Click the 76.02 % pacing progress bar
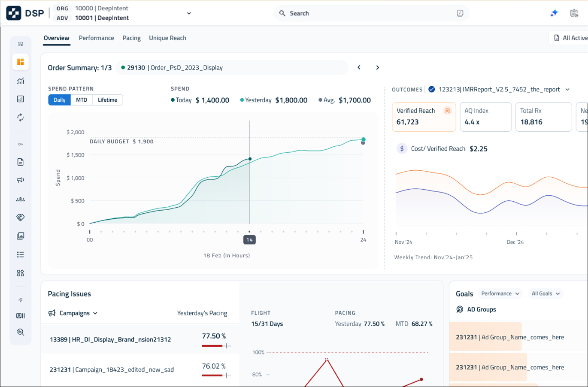The height and width of the screenshot is (387, 588). coord(216,375)
